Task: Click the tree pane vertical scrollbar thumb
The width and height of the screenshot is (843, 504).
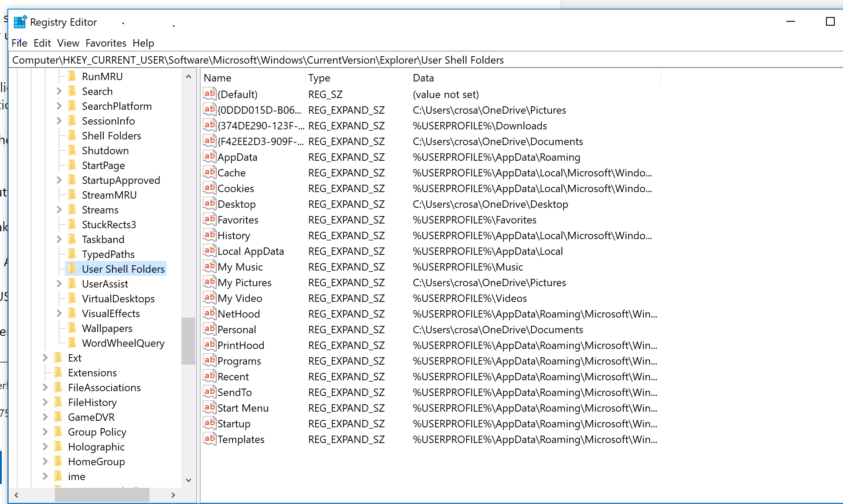Action: pos(188,341)
